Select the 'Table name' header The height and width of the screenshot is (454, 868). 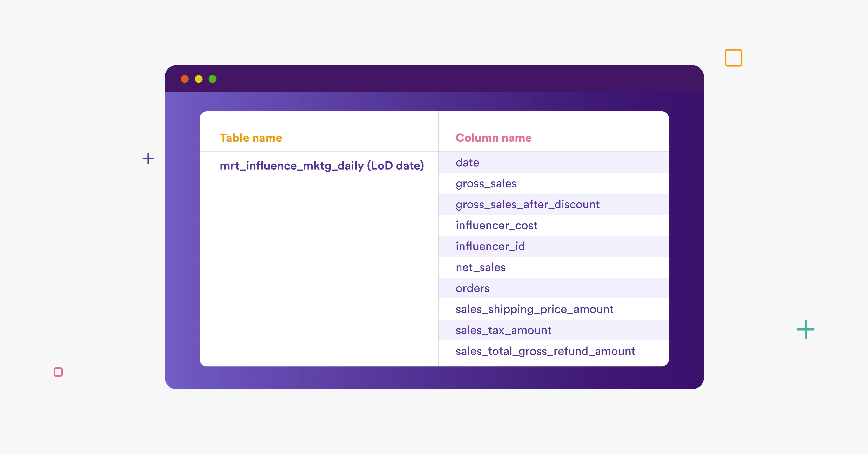pyautogui.click(x=251, y=138)
